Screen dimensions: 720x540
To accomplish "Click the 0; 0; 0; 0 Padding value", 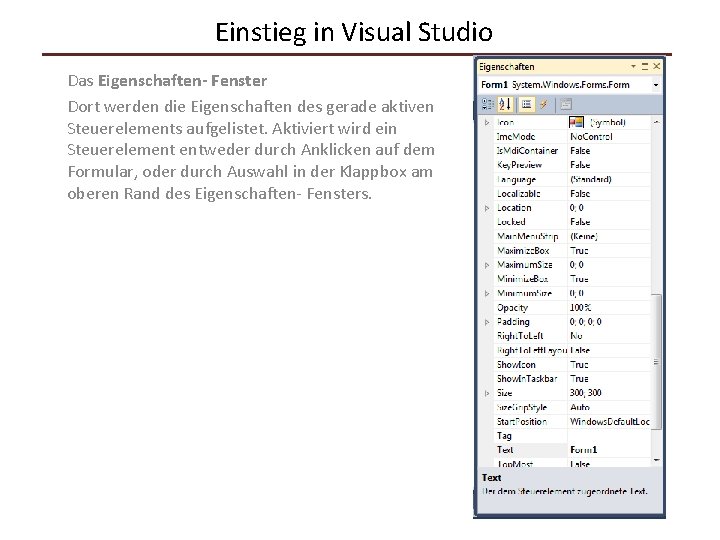I will pyautogui.click(x=585, y=322).
